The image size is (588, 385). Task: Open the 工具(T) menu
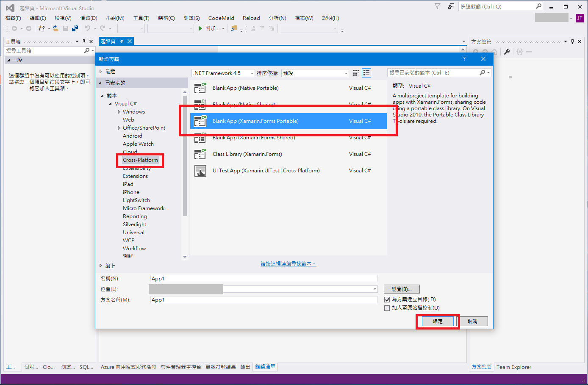(141, 18)
